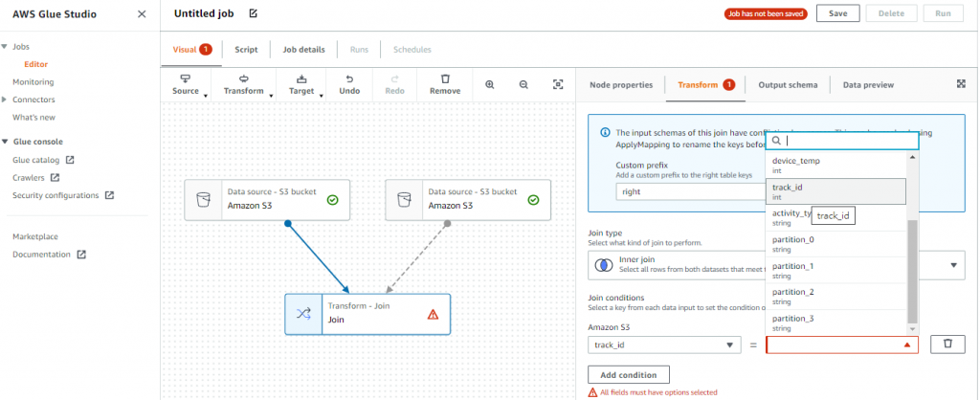Open the Transform node menu

click(x=244, y=84)
